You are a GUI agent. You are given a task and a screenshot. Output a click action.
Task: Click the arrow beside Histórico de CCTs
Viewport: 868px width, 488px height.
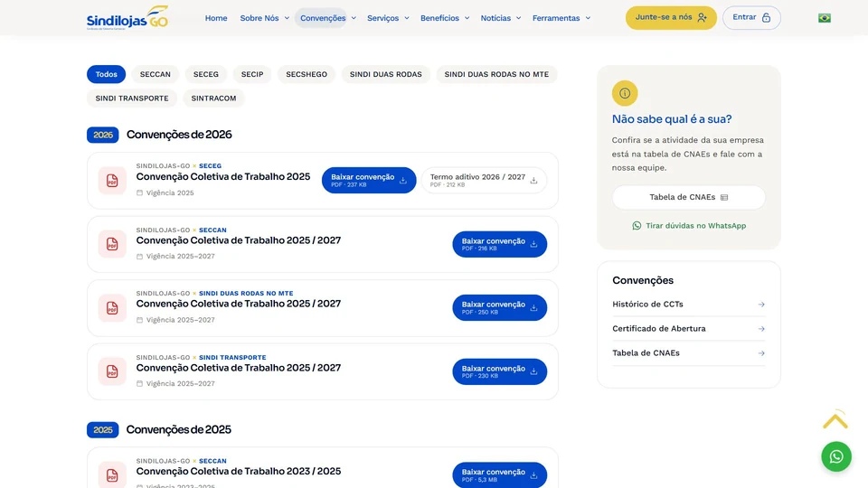click(x=761, y=305)
